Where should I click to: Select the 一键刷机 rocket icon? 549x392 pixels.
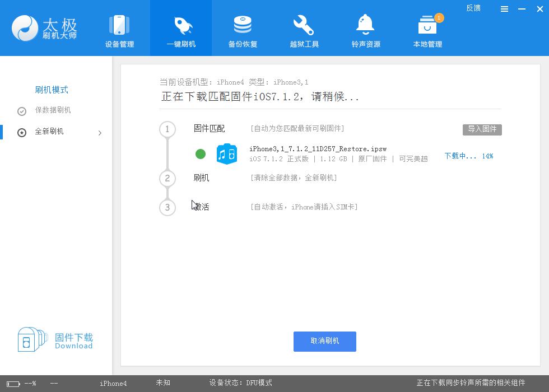(181, 26)
